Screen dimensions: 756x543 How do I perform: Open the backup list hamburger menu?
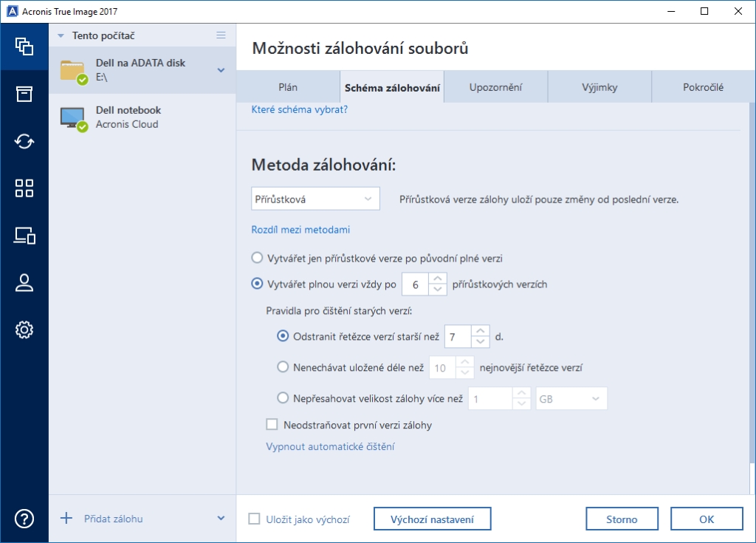[x=221, y=35]
